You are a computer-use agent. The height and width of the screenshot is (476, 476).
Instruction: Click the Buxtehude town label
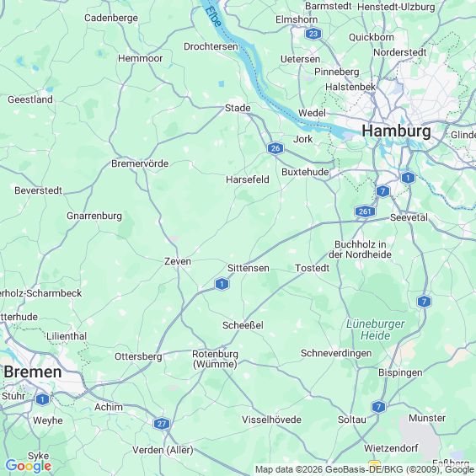coord(305,172)
